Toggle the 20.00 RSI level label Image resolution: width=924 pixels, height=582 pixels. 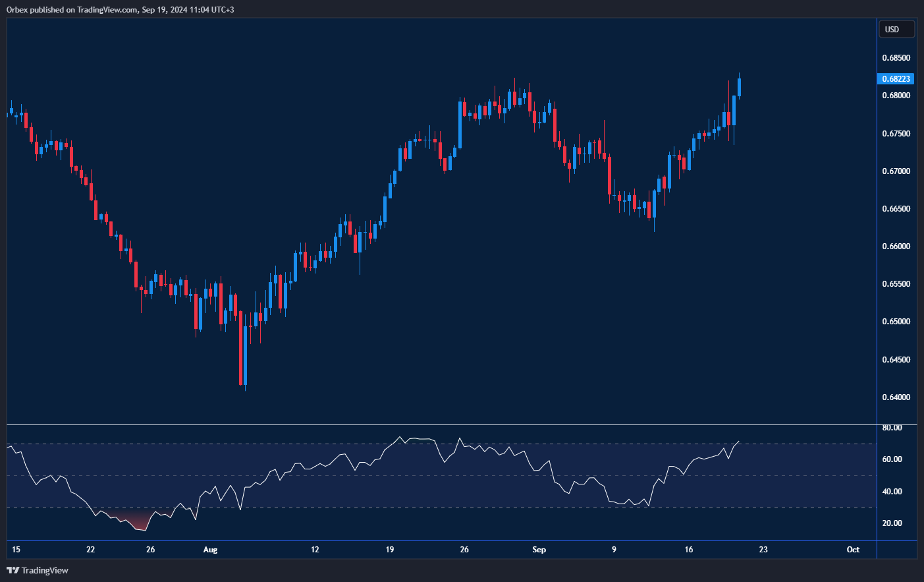coord(894,523)
